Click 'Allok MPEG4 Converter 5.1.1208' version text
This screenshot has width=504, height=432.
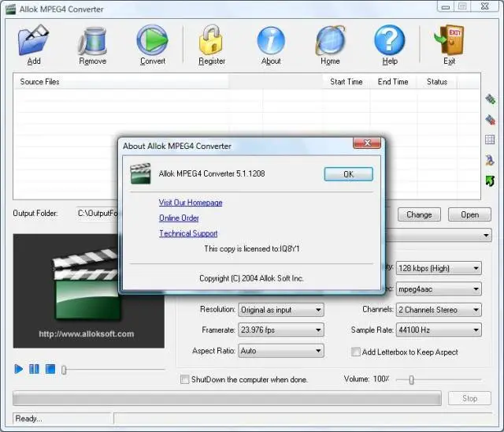click(212, 173)
